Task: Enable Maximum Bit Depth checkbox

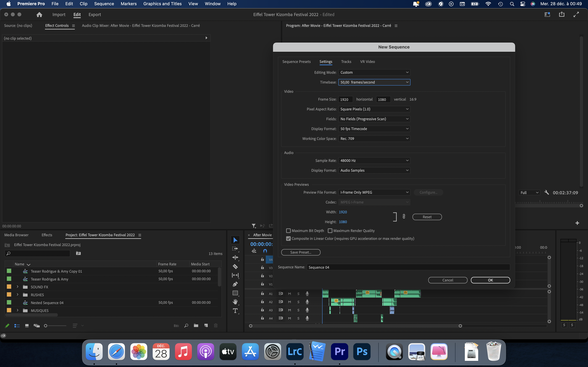Action: [x=288, y=231]
